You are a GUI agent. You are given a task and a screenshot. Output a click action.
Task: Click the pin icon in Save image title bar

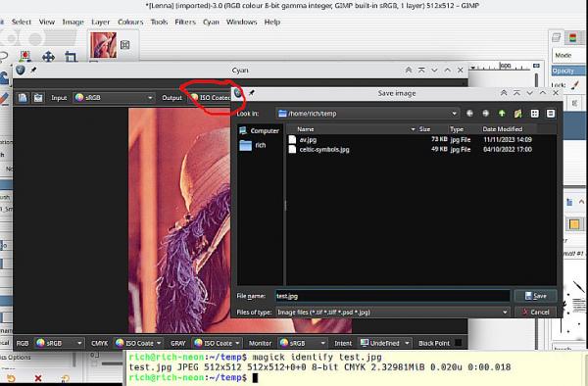pos(252,92)
